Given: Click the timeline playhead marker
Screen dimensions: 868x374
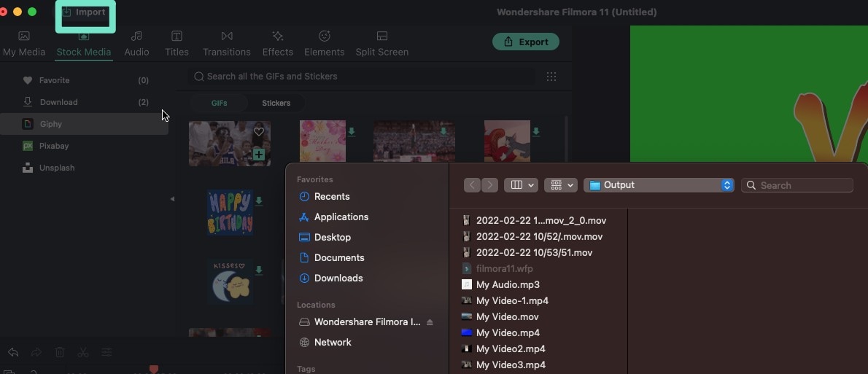Looking at the screenshot, I should 154,369.
